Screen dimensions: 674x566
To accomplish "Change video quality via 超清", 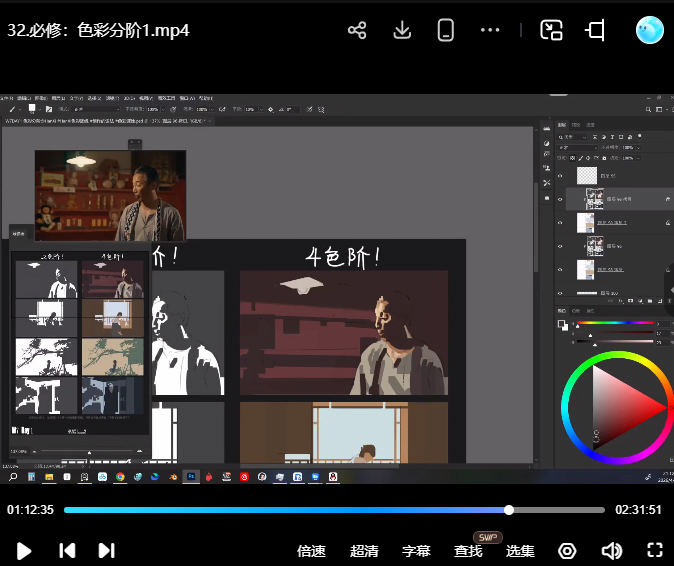I will pyautogui.click(x=364, y=551).
